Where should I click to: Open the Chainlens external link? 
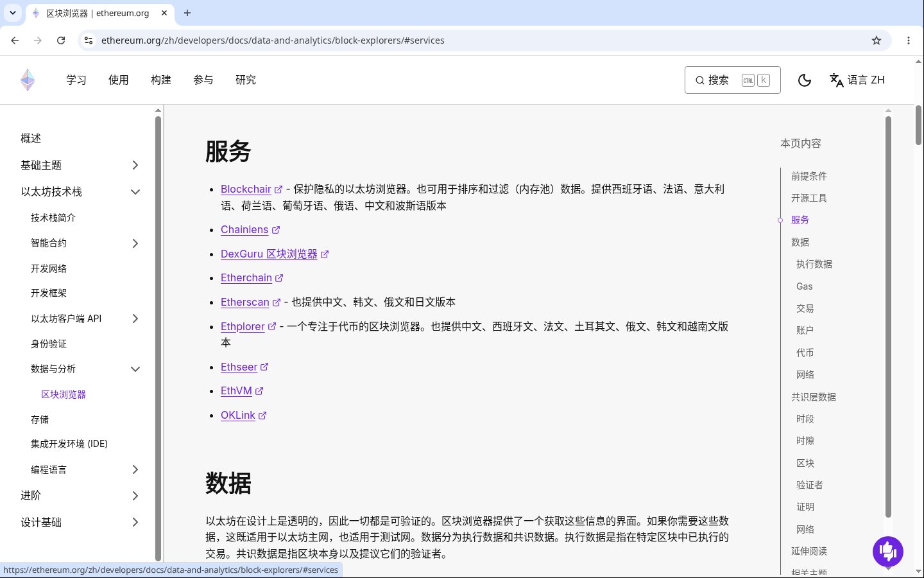click(250, 230)
